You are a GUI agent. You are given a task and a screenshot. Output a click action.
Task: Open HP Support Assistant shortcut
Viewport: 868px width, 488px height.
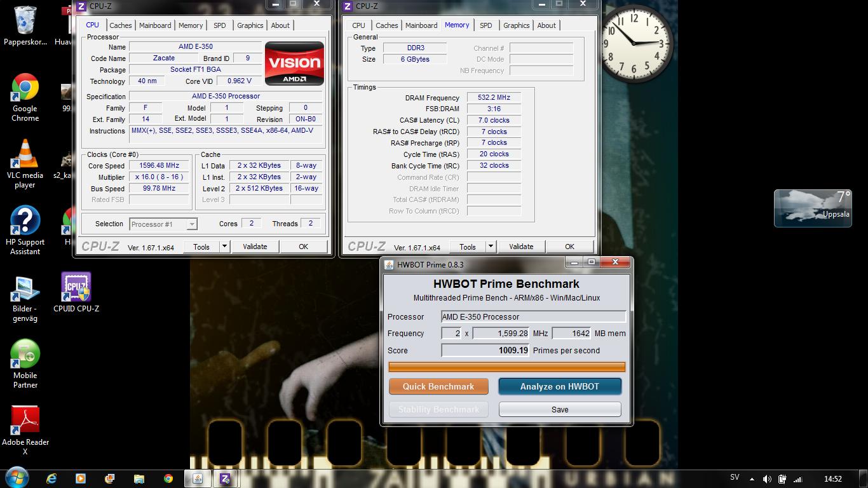tap(25, 231)
